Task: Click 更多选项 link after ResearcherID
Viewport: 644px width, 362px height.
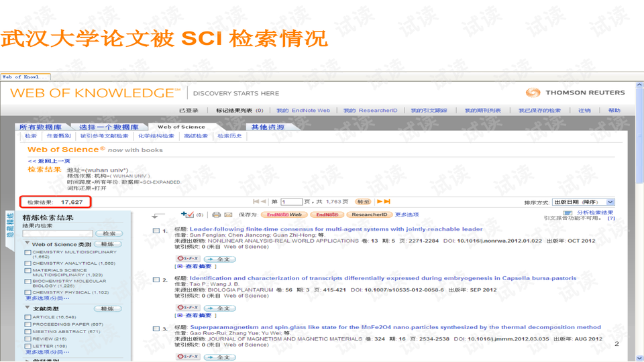Action: click(407, 215)
